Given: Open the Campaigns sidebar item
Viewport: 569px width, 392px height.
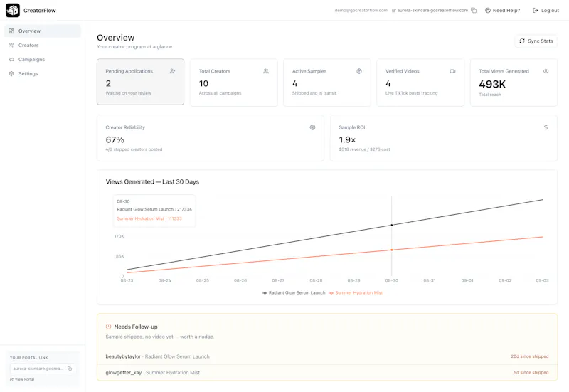Looking at the screenshot, I should coord(43,59).
